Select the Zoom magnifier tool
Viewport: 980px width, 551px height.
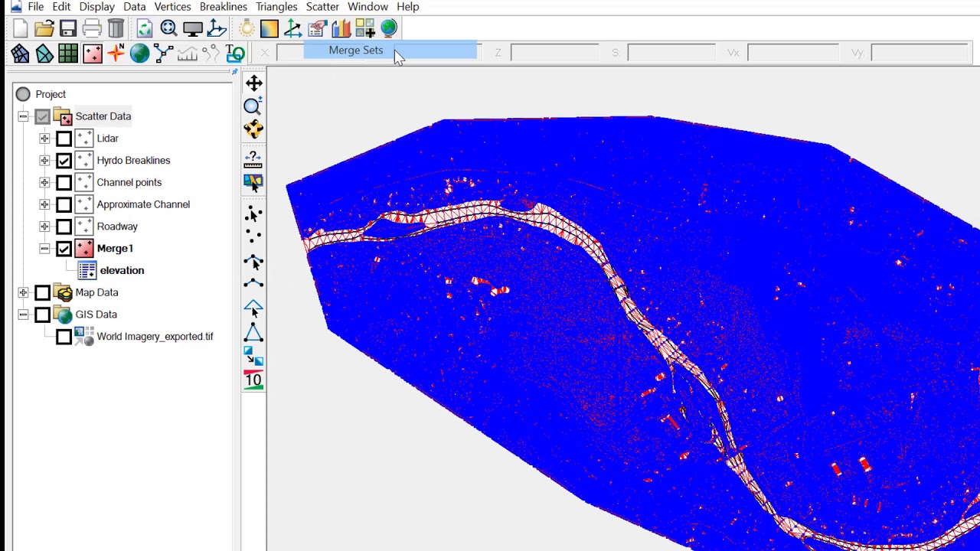coord(253,106)
